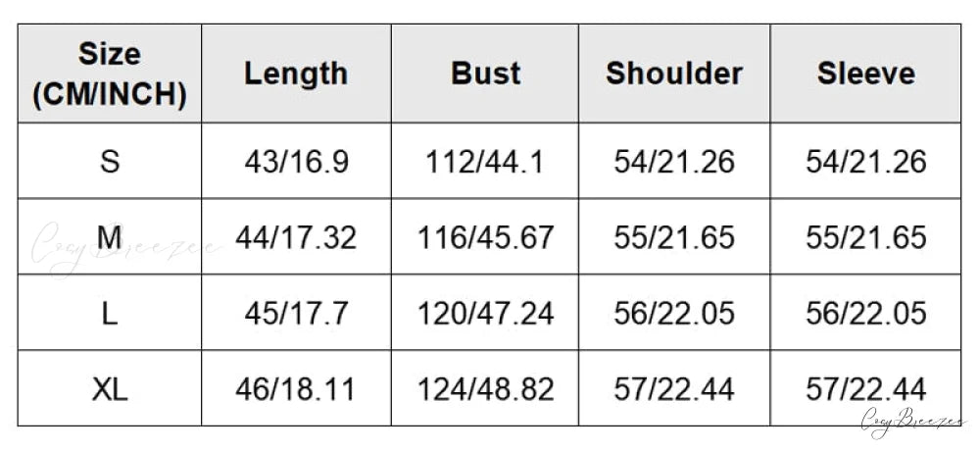This screenshot has width=980, height=451.
Task: Select the 120/47.24 bust value
Action: point(485,313)
